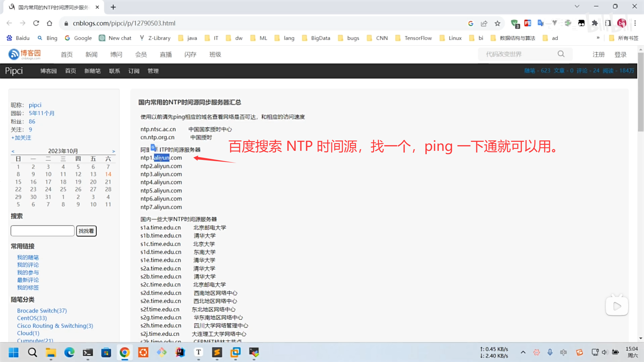This screenshot has height=362, width=644.
Task: Show hidden system tray icons
Action: [523, 352]
